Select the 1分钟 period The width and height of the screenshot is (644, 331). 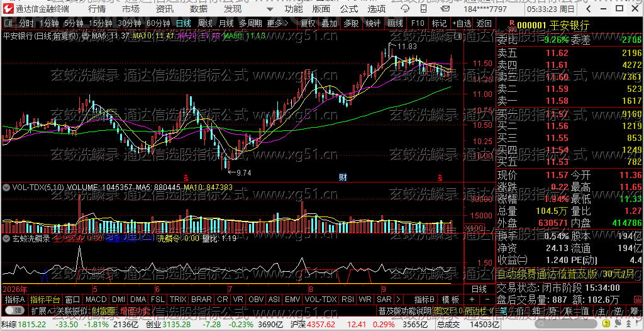(49, 23)
